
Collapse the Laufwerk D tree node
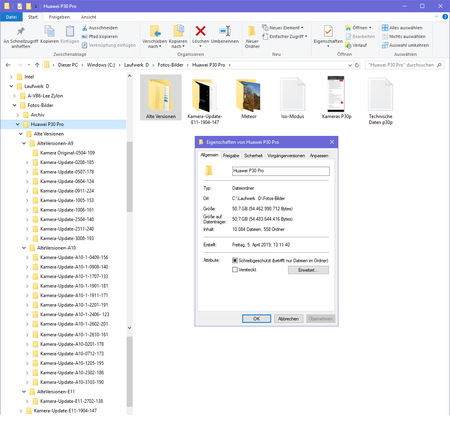[x=11, y=86]
